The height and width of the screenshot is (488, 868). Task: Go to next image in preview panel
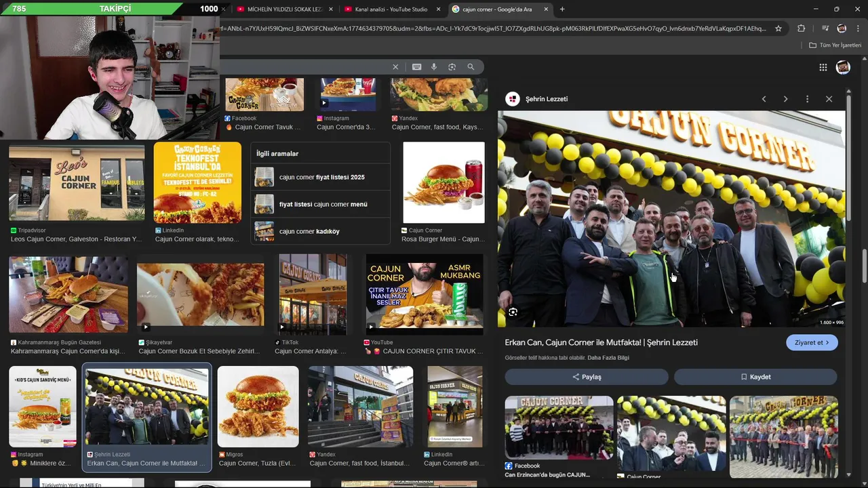pyautogui.click(x=785, y=99)
